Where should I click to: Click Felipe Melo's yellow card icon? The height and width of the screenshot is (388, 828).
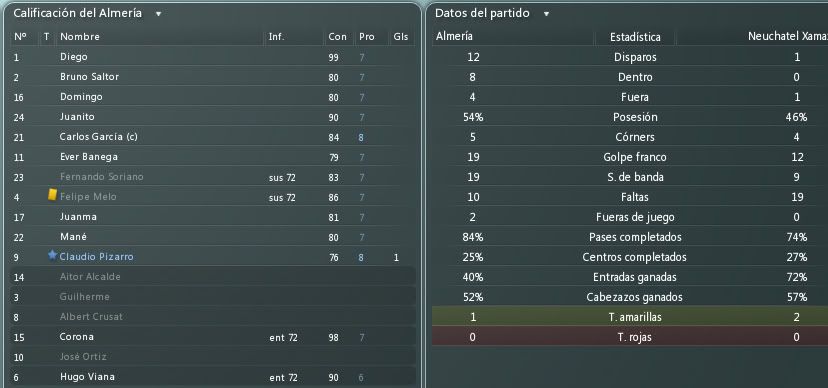pyautogui.click(x=52, y=195)
